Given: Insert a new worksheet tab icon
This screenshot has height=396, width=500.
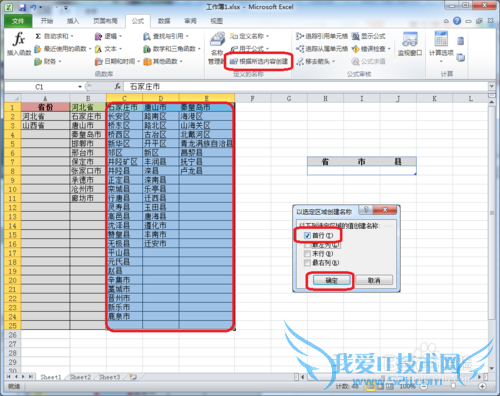Looking at the screenshot, I should click(133, 377).
